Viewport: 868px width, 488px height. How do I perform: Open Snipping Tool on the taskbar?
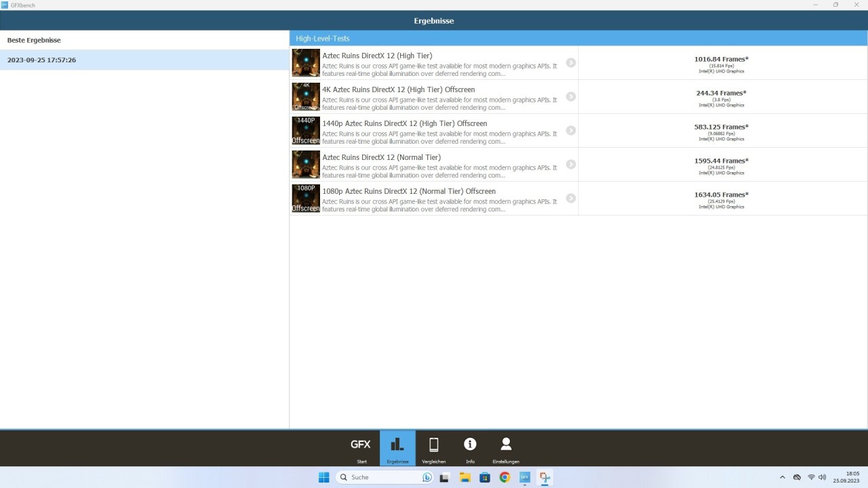[x=545, y=477]
